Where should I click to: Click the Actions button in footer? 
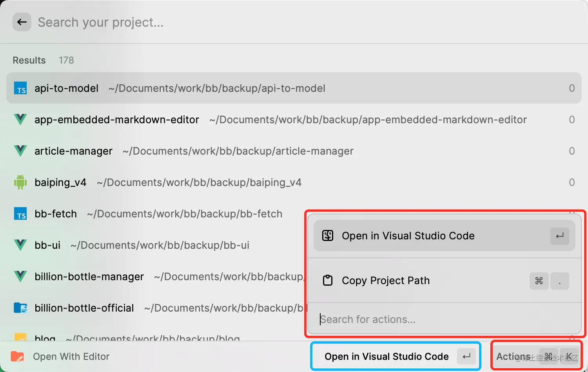(537, 356)
